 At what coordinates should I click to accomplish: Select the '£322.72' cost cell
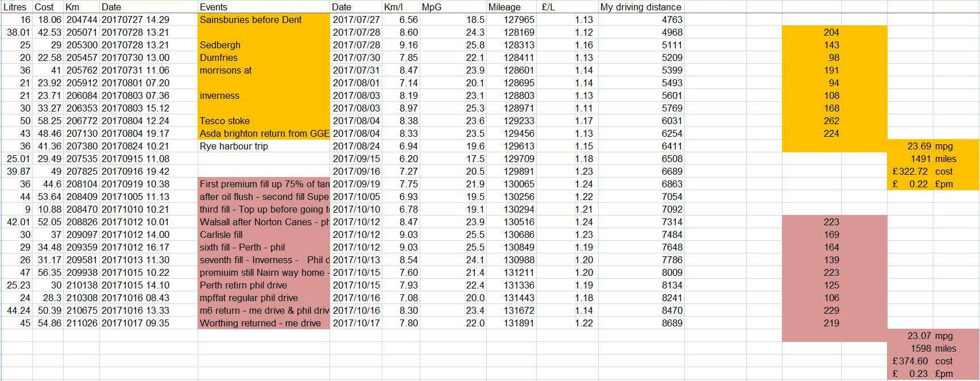[910, 171]
